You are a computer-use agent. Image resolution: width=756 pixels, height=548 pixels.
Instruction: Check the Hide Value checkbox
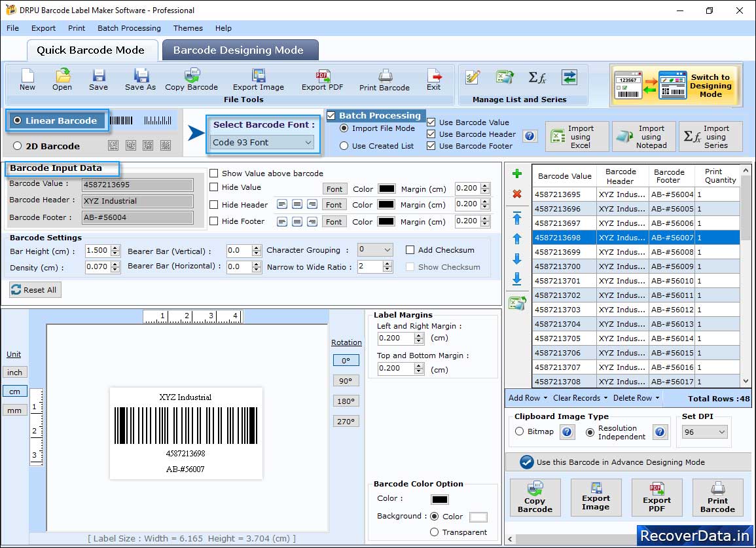coord(213,187)
